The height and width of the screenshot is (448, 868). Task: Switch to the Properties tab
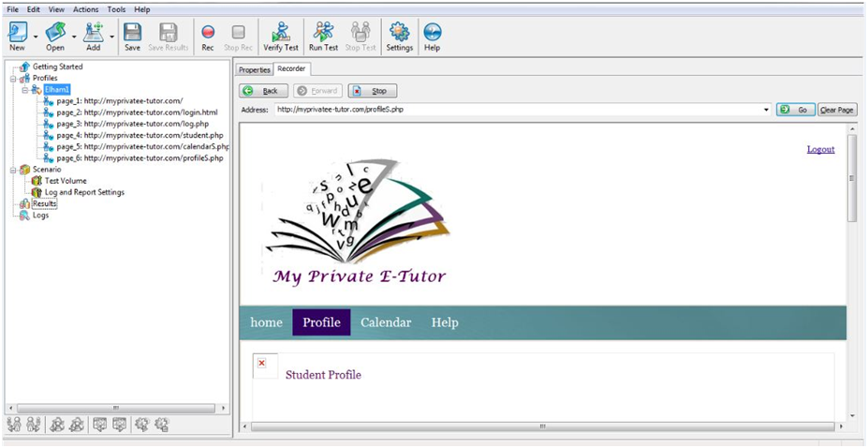(254, 69)
